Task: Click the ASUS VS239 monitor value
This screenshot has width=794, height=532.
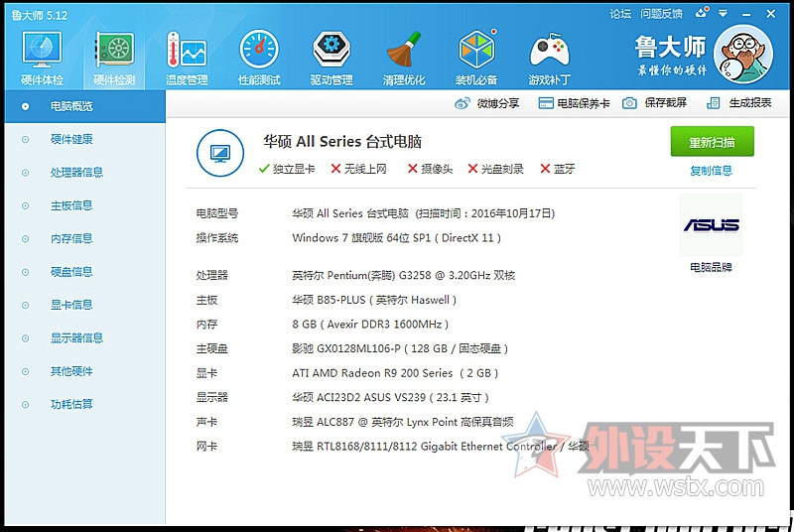Action: pyautogui.click(x=390, y=397)
